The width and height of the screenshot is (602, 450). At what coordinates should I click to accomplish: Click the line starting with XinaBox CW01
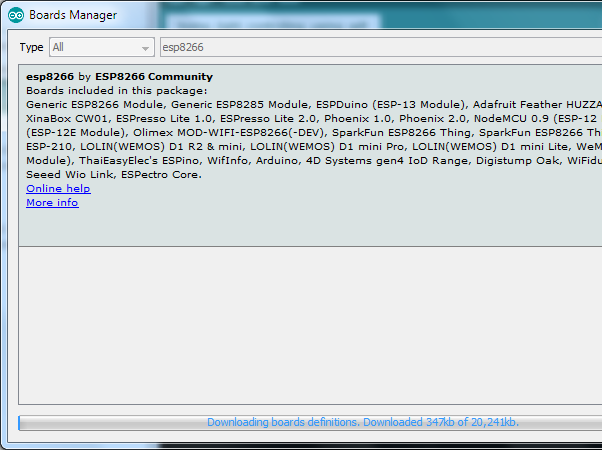(314, 119)
